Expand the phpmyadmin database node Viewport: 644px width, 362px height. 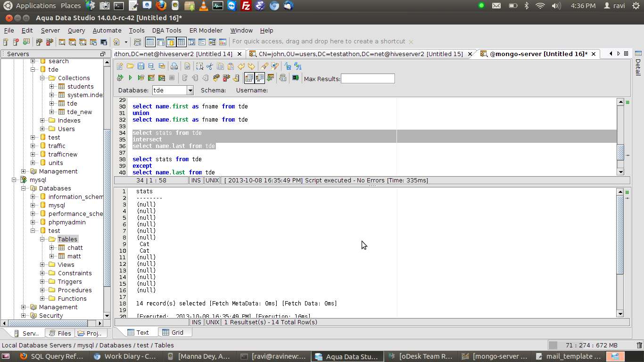33,222
